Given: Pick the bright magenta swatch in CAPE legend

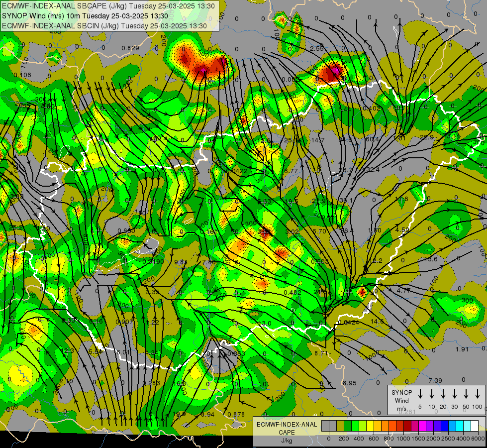Looking at the screenshot, I should point(423,426).
